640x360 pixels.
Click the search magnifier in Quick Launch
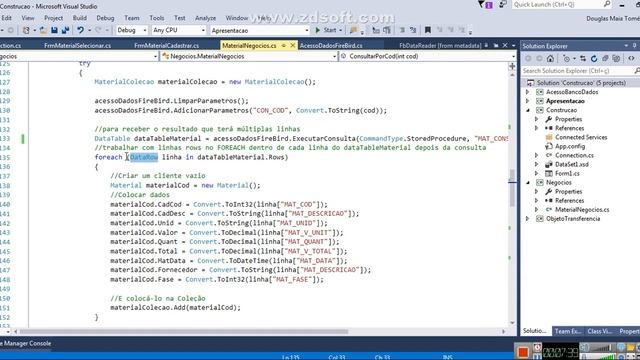[x=607, y=4]
